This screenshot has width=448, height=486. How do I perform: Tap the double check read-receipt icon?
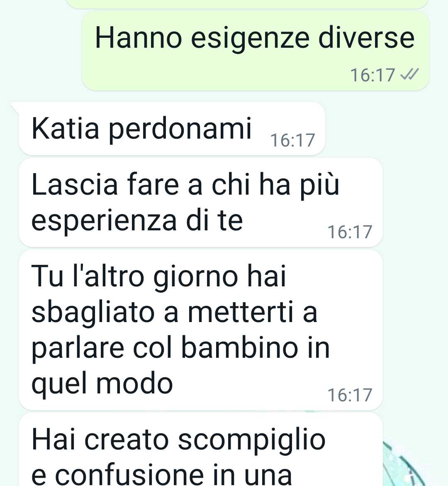(x=409, y=74)
